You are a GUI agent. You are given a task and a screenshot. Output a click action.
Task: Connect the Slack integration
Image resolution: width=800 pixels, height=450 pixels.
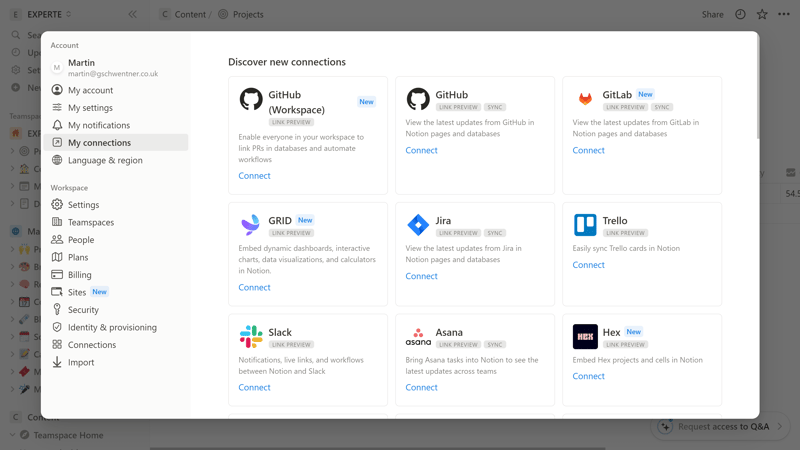(x=254, y=387)
